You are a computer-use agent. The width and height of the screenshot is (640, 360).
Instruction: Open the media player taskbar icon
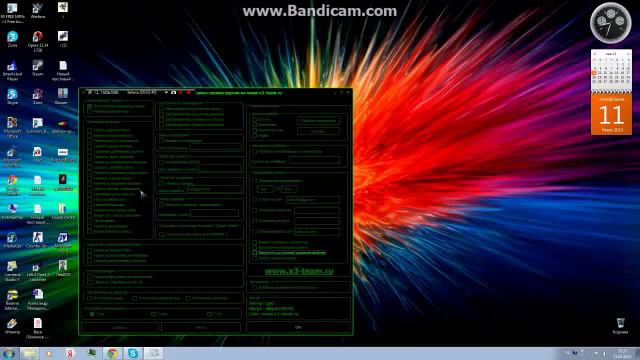[49, 353]
